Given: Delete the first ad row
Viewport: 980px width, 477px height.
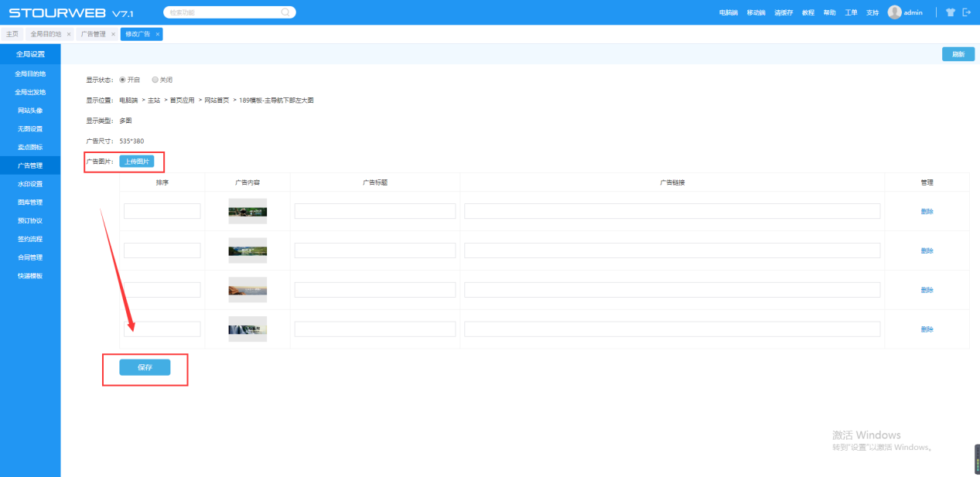Looking at the screenshot, I should point(927,211).
